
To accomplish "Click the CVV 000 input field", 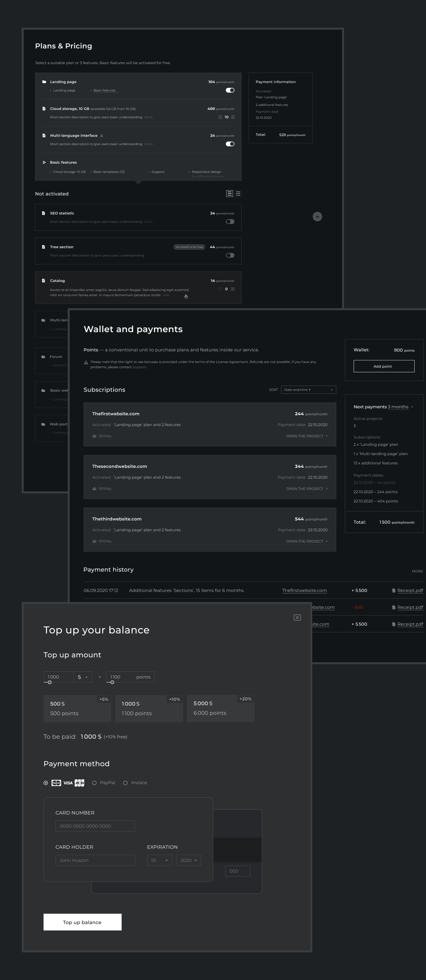I will pos(238,871).
